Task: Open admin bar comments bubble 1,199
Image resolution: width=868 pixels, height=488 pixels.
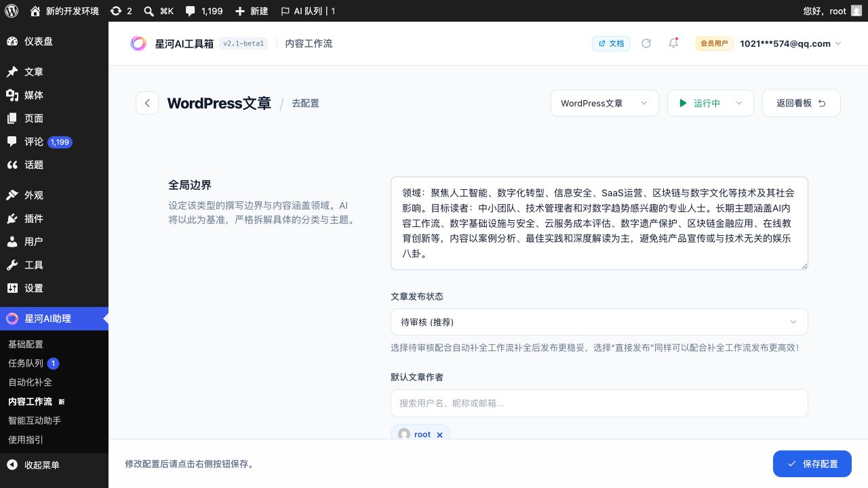Action: (x=204, y=11)
